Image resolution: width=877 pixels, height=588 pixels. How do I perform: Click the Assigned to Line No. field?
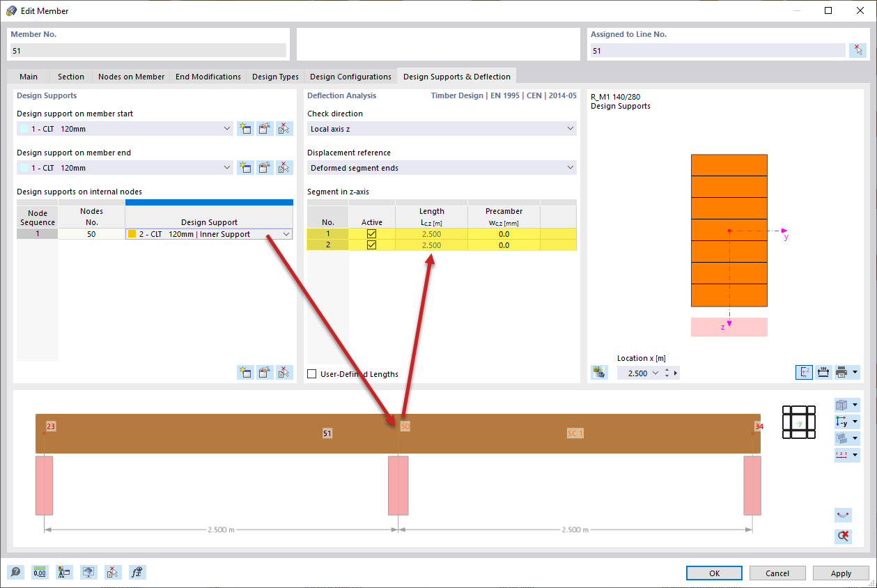[x=717, y=50]
